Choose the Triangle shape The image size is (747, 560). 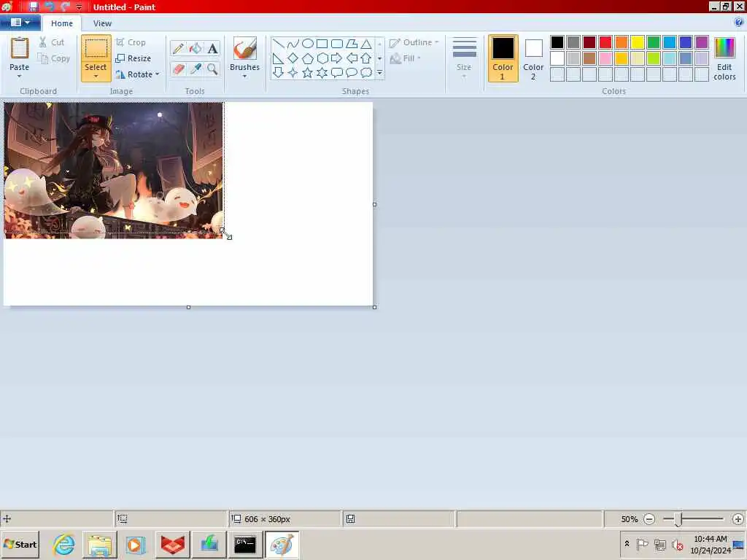(366, 44)
